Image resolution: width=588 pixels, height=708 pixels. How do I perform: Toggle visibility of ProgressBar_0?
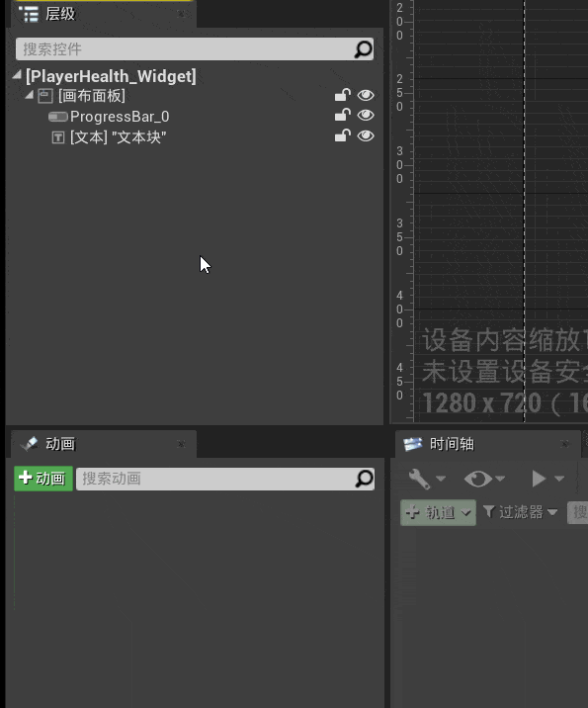tap(366, 115)
